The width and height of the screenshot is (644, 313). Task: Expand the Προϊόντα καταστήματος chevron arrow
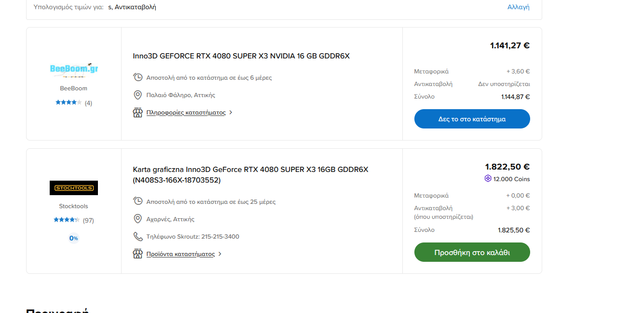click(x=220, y=254)
